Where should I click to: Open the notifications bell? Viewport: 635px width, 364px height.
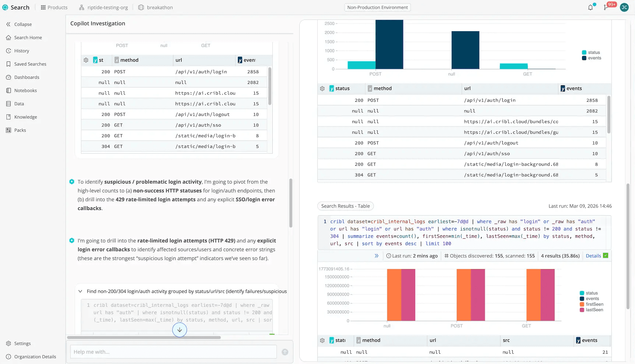coord(591,7)
